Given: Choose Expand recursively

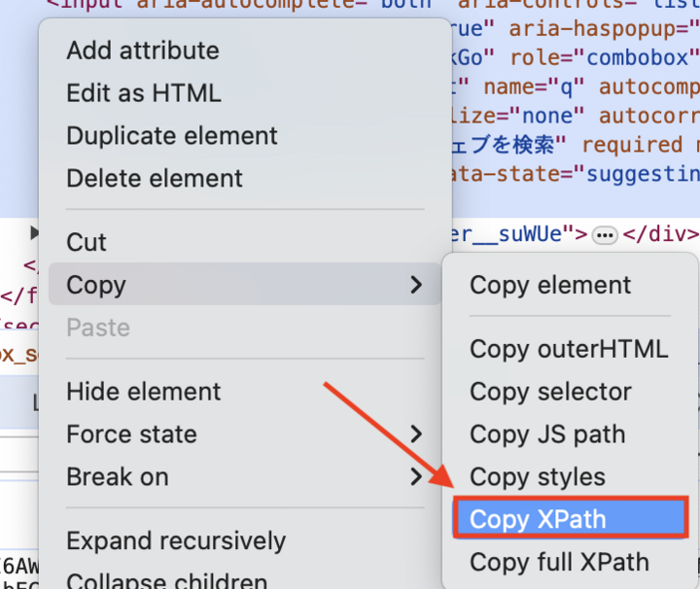Looking at the screenshot, I should click(175, 541).
